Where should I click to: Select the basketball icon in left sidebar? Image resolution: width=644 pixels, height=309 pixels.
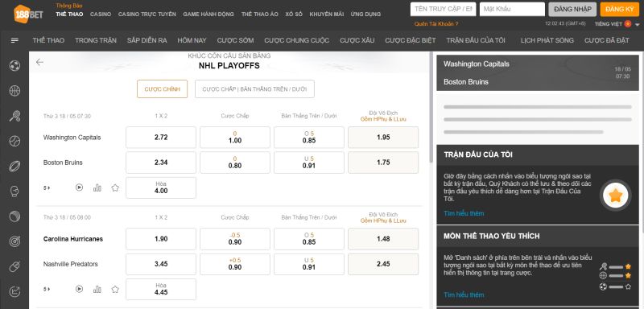[14, 91]
